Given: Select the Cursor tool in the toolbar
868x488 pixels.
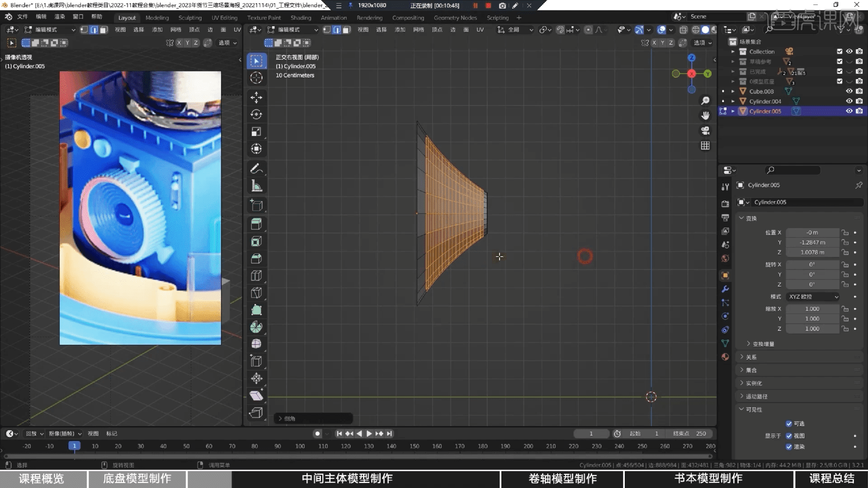Looking at the screenshot, I should (x=256, y=78).
